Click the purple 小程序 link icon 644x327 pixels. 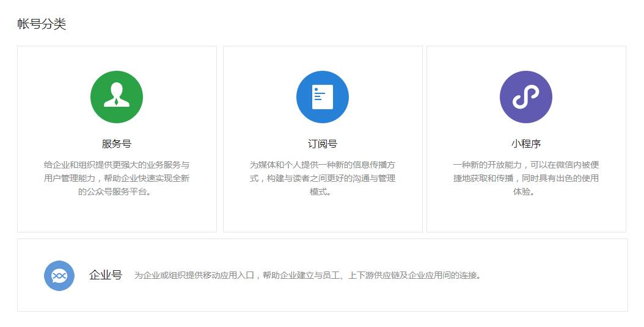tap(525, 97)
